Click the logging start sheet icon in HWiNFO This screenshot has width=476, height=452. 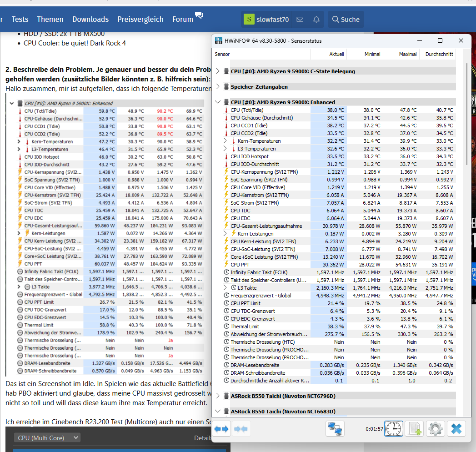coord(414,429)
